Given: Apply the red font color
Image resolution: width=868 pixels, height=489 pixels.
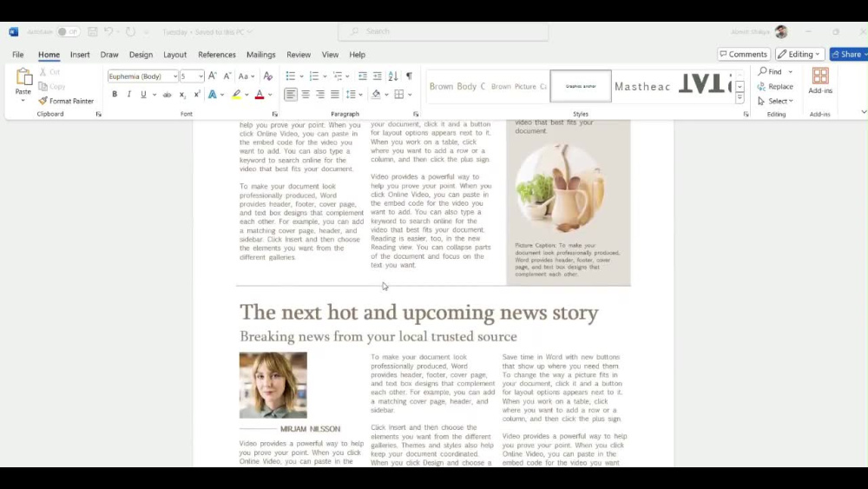Looking at the screenshot, I should [x=259, y=95].
